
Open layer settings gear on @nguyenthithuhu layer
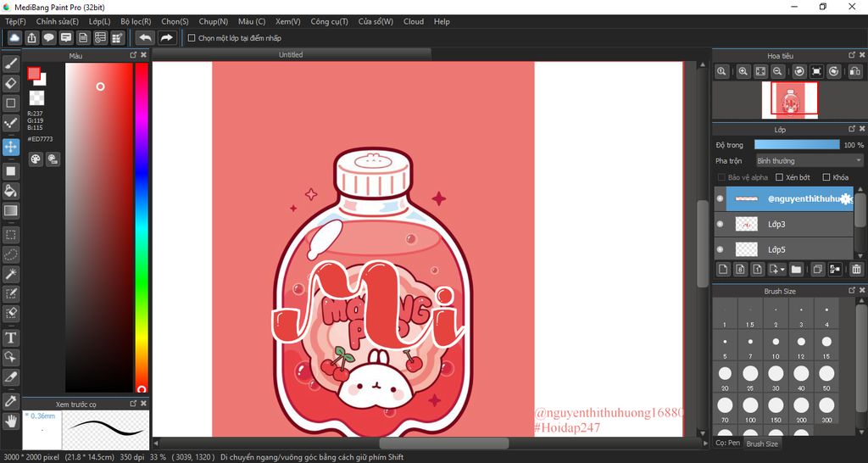(x=845, y=199)
